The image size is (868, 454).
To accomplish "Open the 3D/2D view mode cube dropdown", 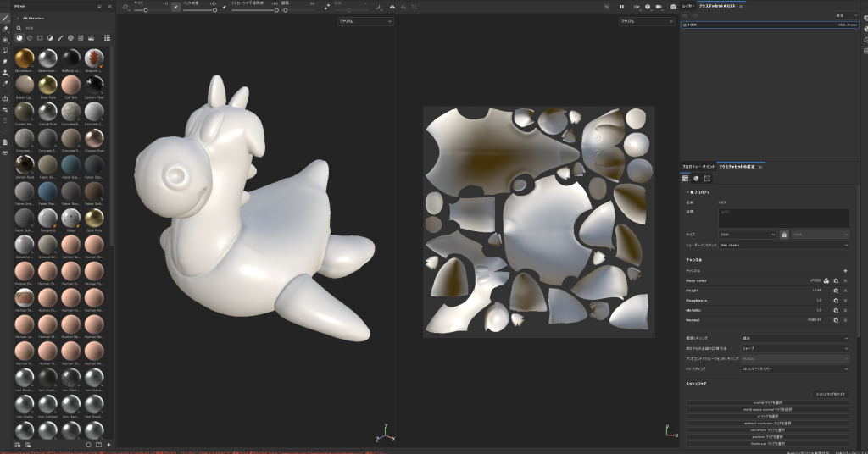I will [x=648, y=7].
